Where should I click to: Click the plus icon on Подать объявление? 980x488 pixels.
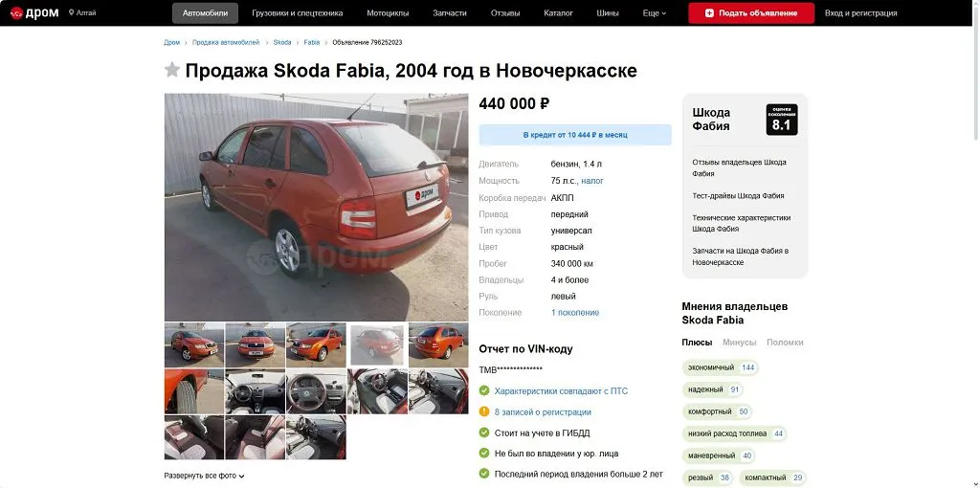tap(709, 13)
